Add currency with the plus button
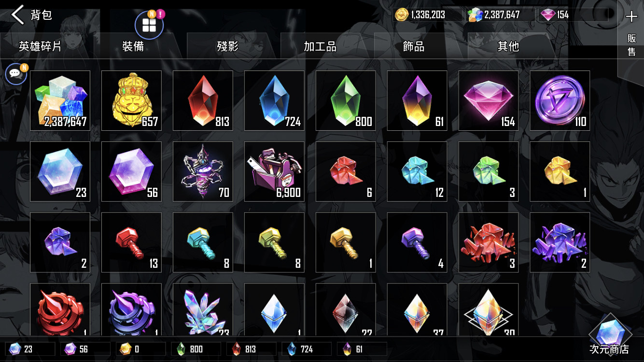The height and width of the screenshot is (362, 644). pos(631,17)
